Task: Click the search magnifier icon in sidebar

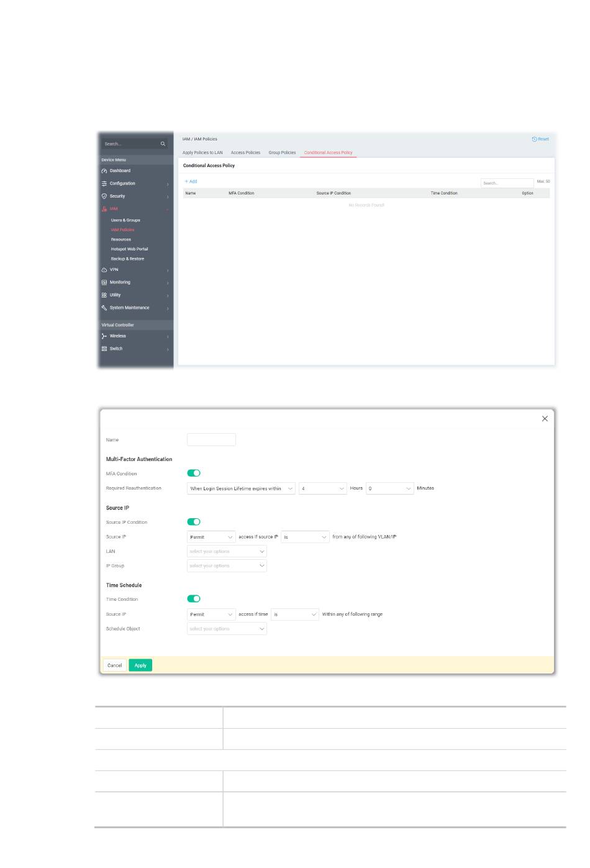Action: pyautogui.click(x=163, y=144)
